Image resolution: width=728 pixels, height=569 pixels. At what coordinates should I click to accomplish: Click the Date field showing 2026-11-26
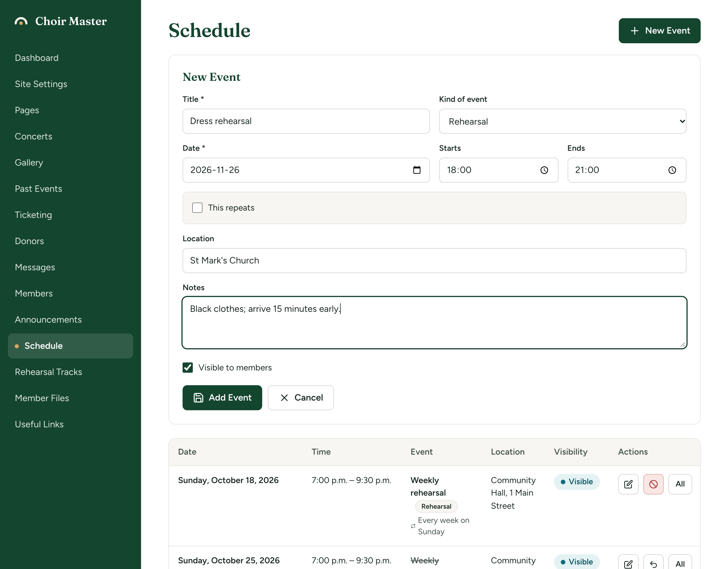coord(306,170)
